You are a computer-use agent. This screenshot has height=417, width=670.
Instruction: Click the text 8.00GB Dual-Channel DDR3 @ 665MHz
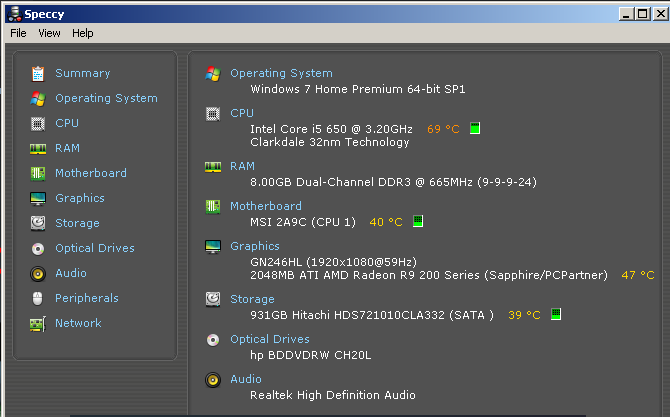point(361,182)
